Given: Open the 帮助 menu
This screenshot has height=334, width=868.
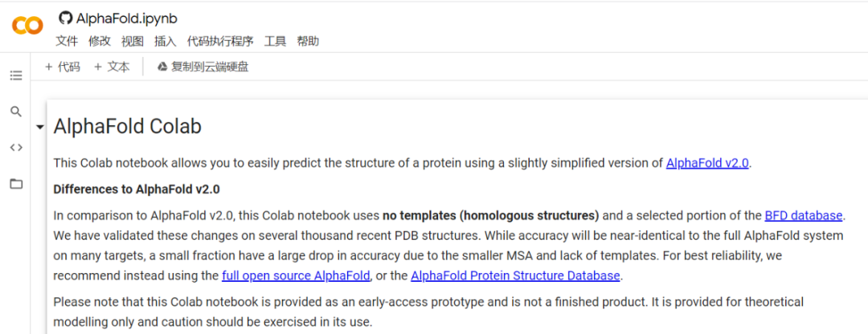Looking at the screenshot, I should coord(308,42).
